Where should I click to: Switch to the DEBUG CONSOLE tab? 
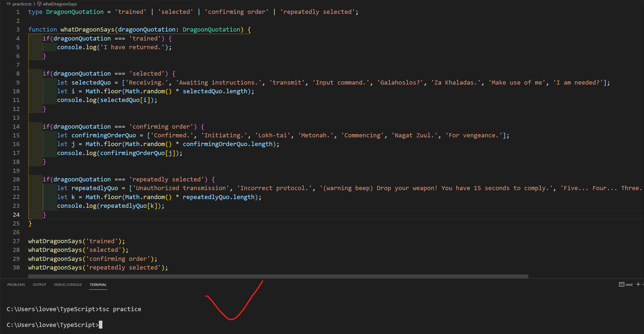68,284
